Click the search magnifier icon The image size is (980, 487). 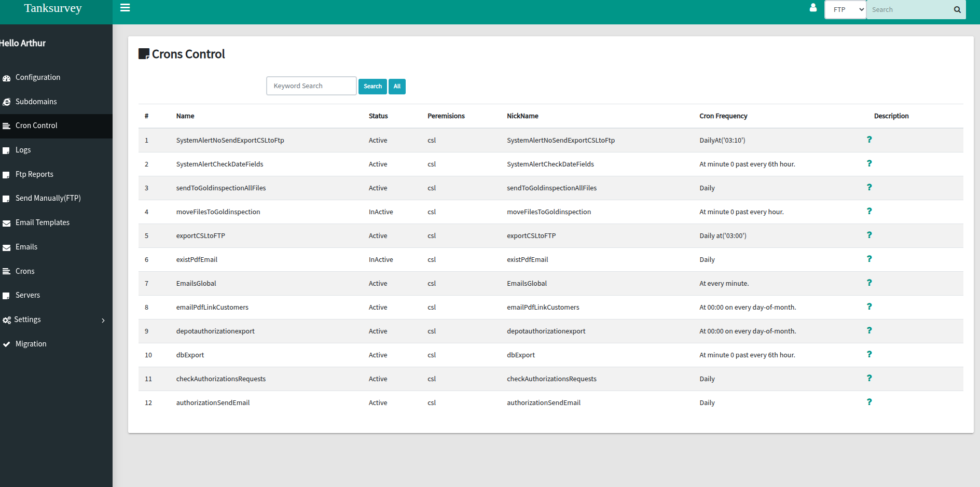(957, 9)
